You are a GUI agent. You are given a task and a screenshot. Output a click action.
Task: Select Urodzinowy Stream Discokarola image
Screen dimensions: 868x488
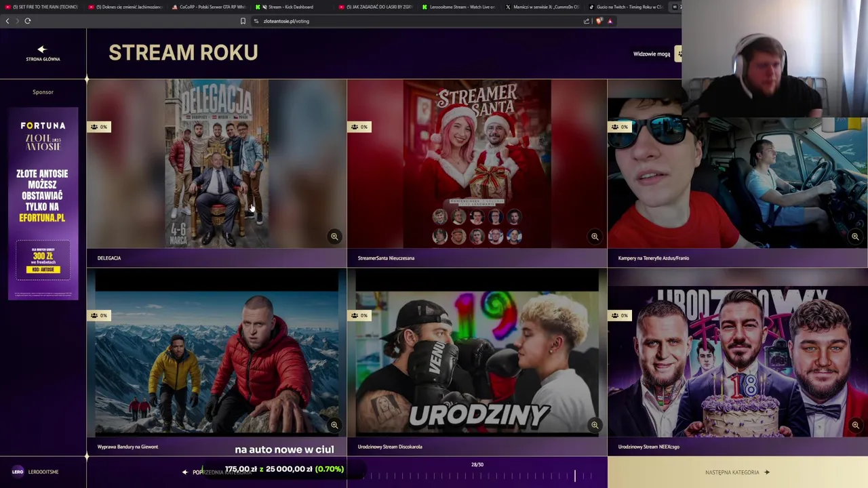point(477,352)
